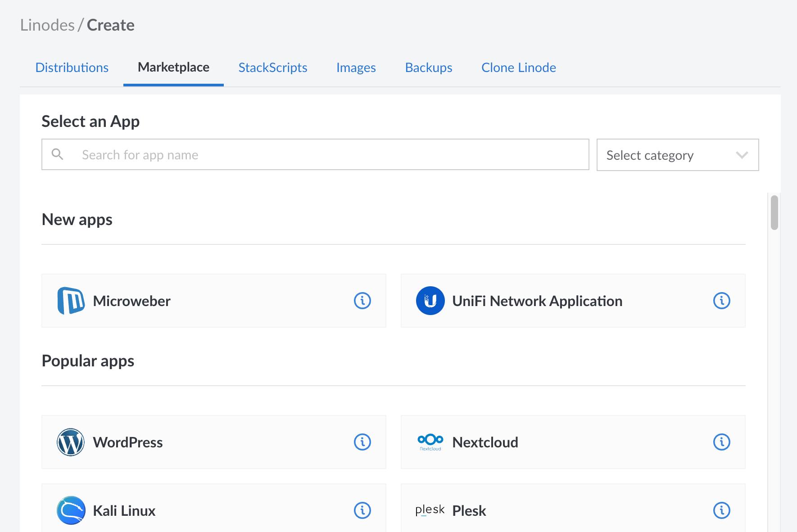Click the Microweber app logo

[71, 301]
